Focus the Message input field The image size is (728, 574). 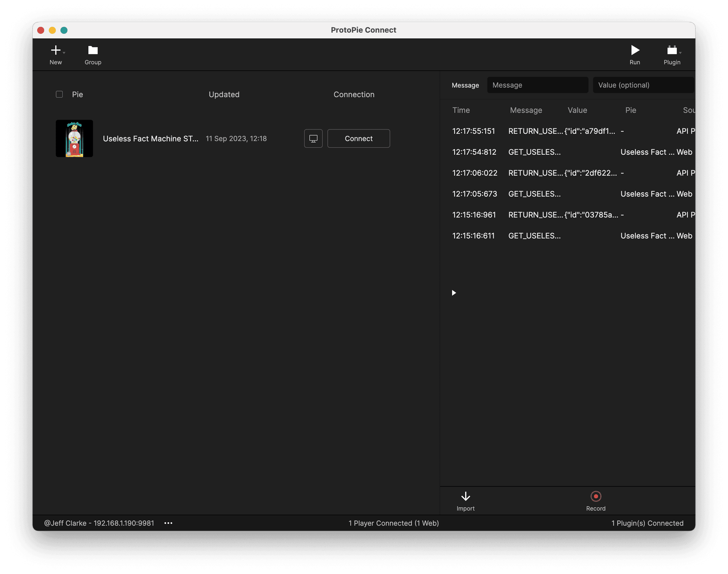pos(538,85)
